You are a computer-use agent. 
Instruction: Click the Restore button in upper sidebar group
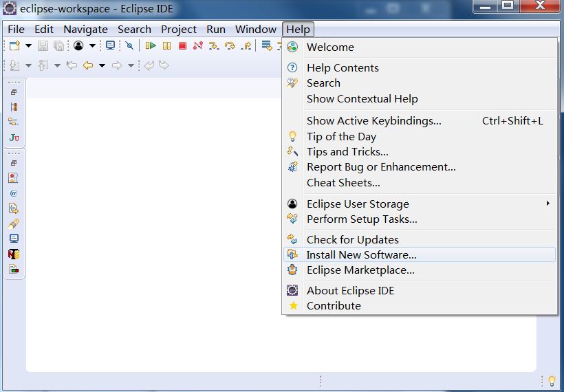[14, 92]
